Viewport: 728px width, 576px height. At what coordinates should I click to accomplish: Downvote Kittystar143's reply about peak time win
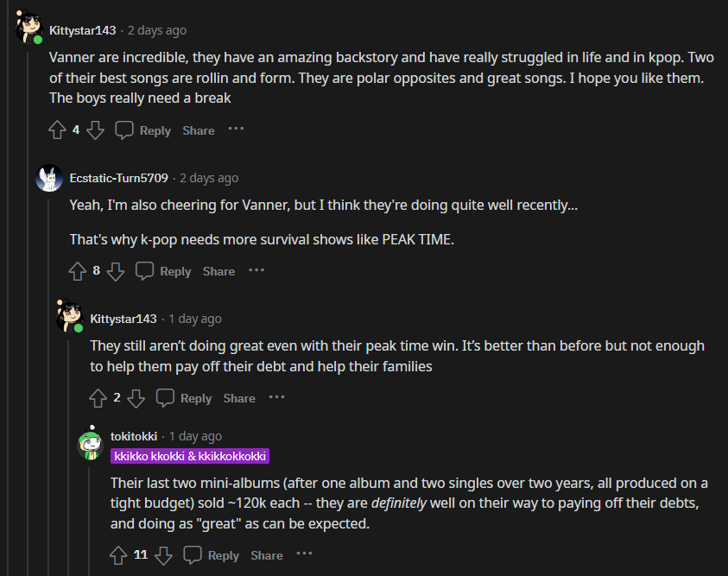[x=136, y=398]
